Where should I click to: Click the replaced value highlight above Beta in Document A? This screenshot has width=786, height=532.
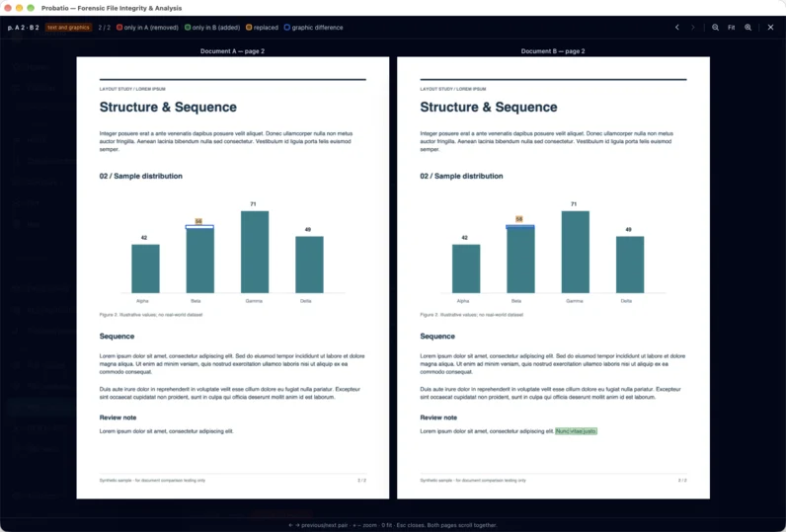pyautogui.click(x=198, y=221)
